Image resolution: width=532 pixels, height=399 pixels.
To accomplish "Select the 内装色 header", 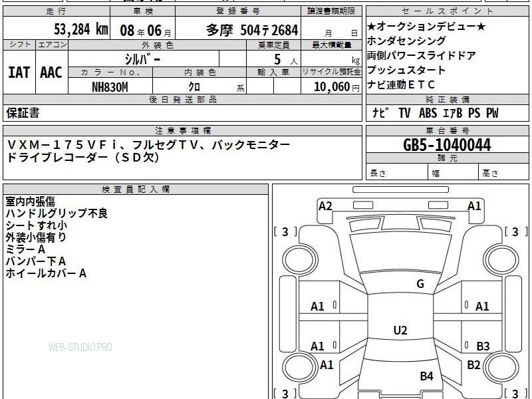I will click(x=200, y=72).
